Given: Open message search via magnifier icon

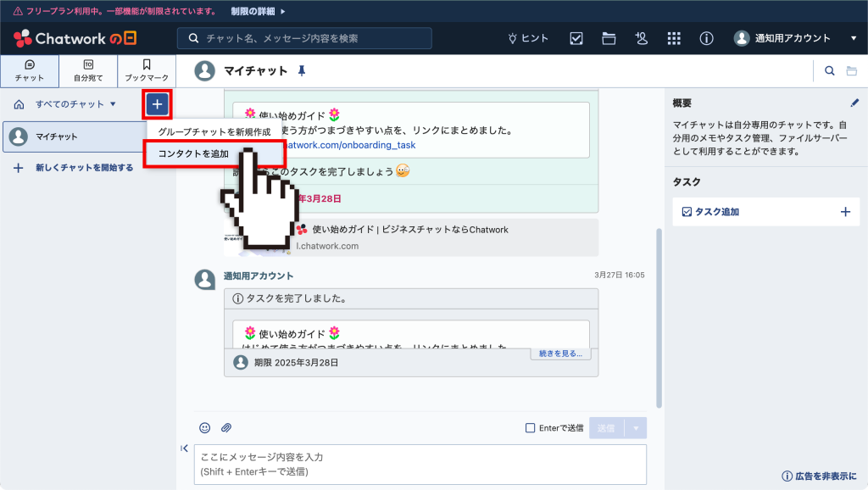Looking at the screenshot, I should 830,71.
